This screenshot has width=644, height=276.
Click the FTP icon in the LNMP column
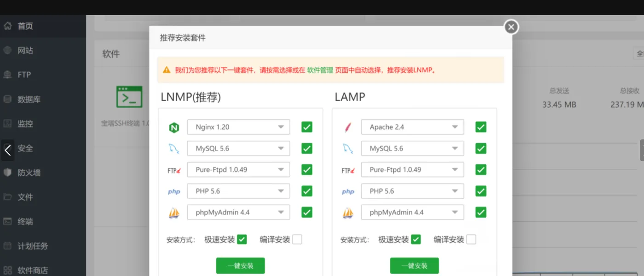174,170
